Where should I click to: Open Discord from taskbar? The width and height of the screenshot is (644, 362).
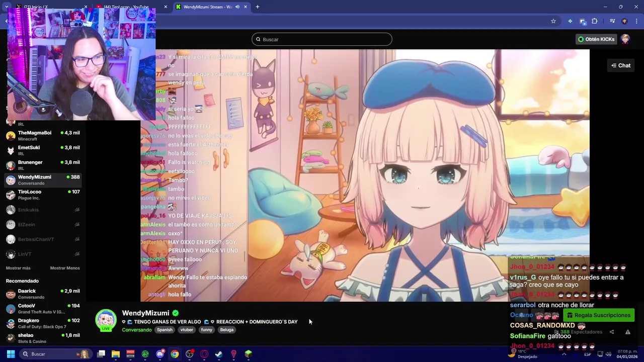click(x=160, y=354)
